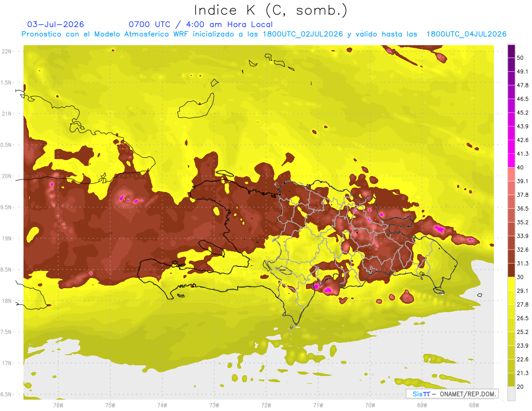This screenshot has width=532, height=411.
Task: Click the '29.1' colorbar label
Action: click(523, 290)
